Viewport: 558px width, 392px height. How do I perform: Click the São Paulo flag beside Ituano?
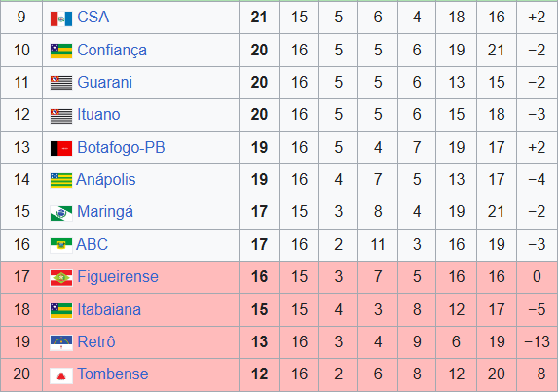point(61,116)
